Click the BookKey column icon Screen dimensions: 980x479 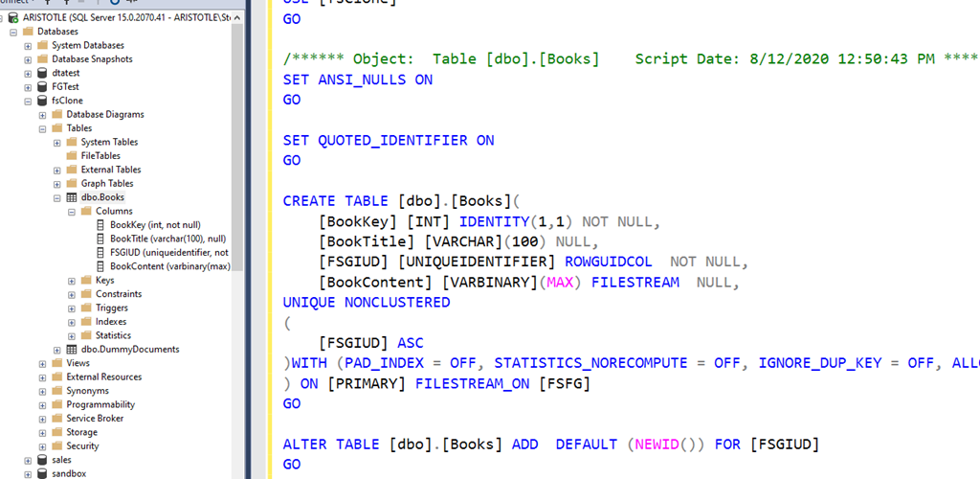(100, 225)
